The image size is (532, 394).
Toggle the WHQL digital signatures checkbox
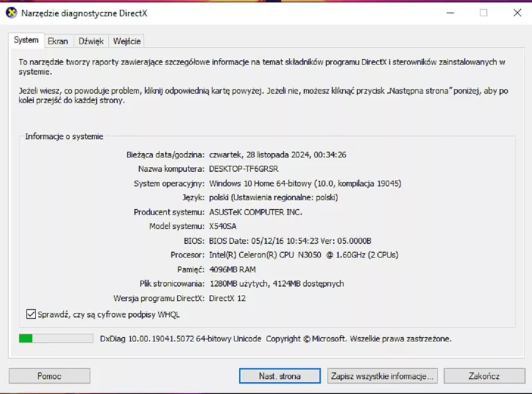[x=31, y=314]
